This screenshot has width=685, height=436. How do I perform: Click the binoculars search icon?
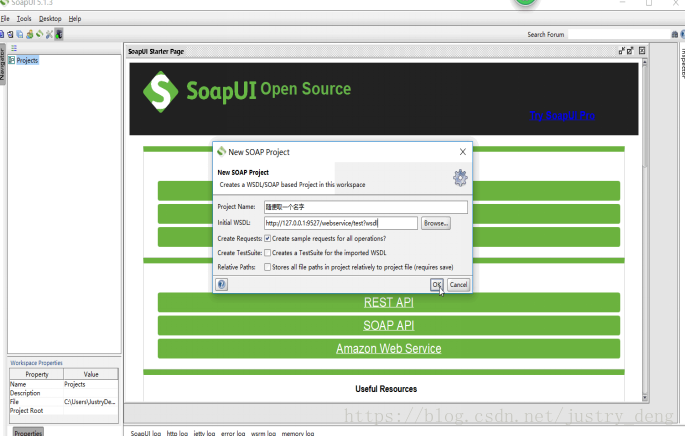(x=675, y=34)
